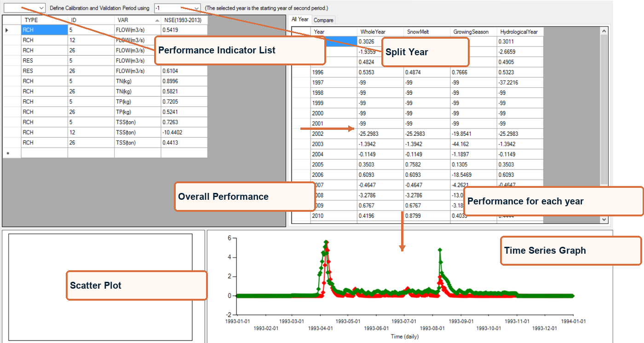The image size is (644, 343).
Task: Click WholeYear value 0.5353
Action: tap(380, 72)
